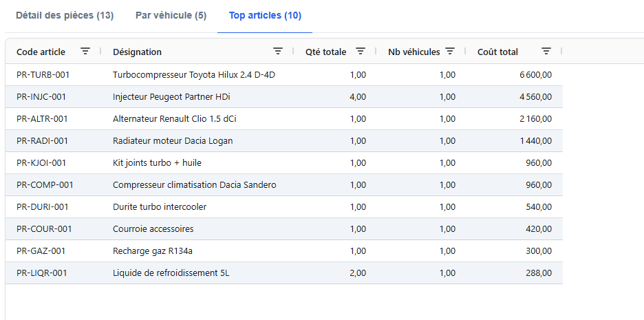This screenshot has height=320, width=644.
Task: Click Compresseur climatisation Dacia Sandero cell
Action: (194, 185)
